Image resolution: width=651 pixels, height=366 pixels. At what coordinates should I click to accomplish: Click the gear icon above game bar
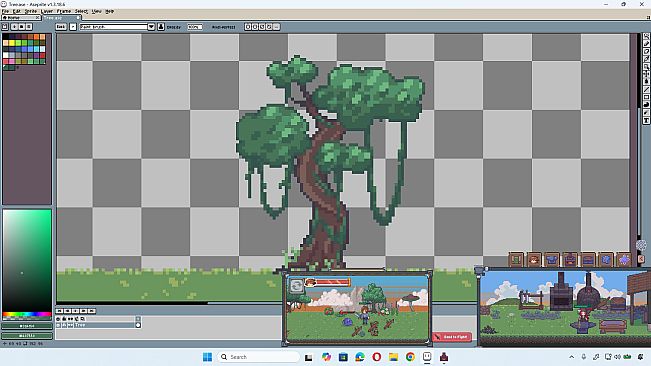tap(641, 245)
